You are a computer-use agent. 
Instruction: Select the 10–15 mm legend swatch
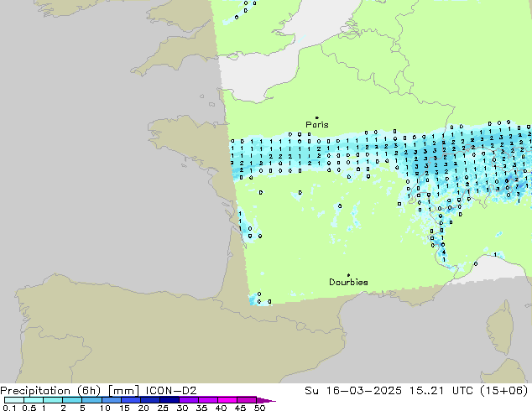(111, 400)
